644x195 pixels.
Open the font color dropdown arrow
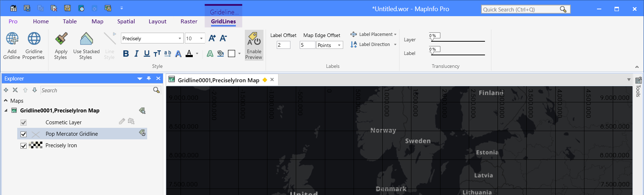pos(197,54)
